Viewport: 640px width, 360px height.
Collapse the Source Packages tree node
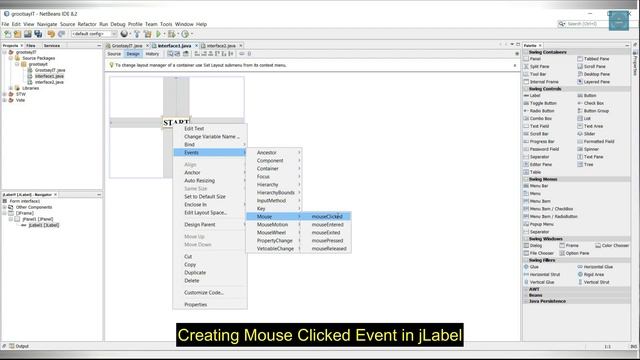11,58
